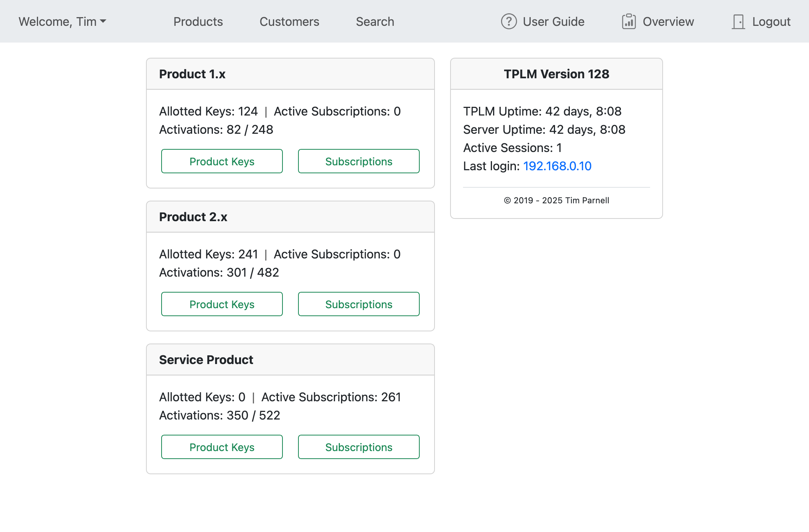Click the TPLM Version 128 panel header

click(556, 74)
